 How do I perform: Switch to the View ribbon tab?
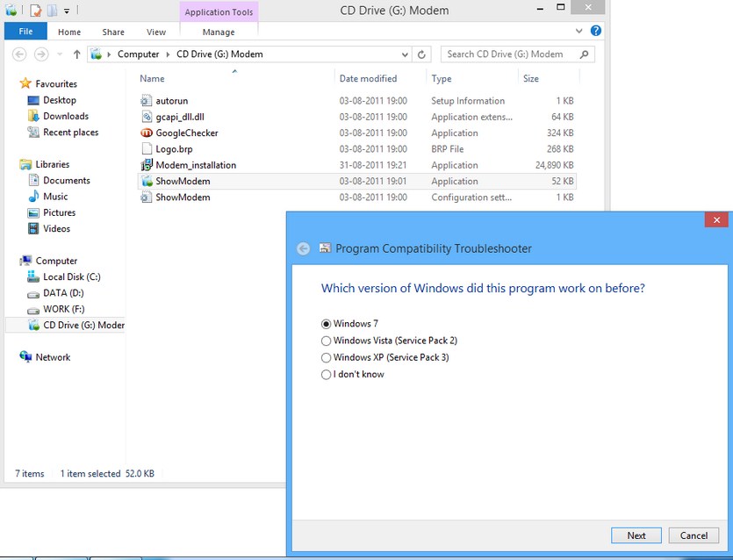click(x=155, y=32)
